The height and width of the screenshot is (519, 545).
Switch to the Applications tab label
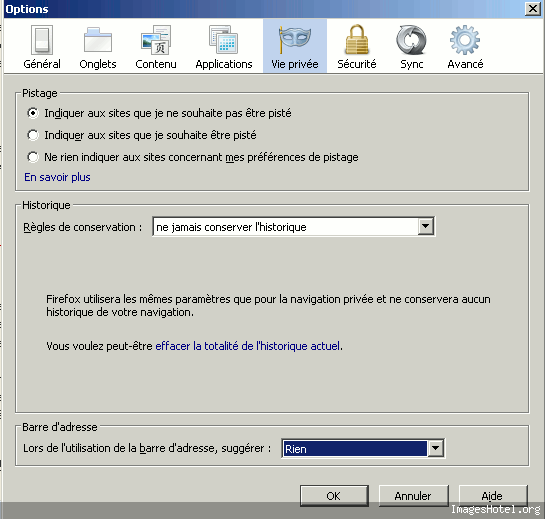(224, 64)
